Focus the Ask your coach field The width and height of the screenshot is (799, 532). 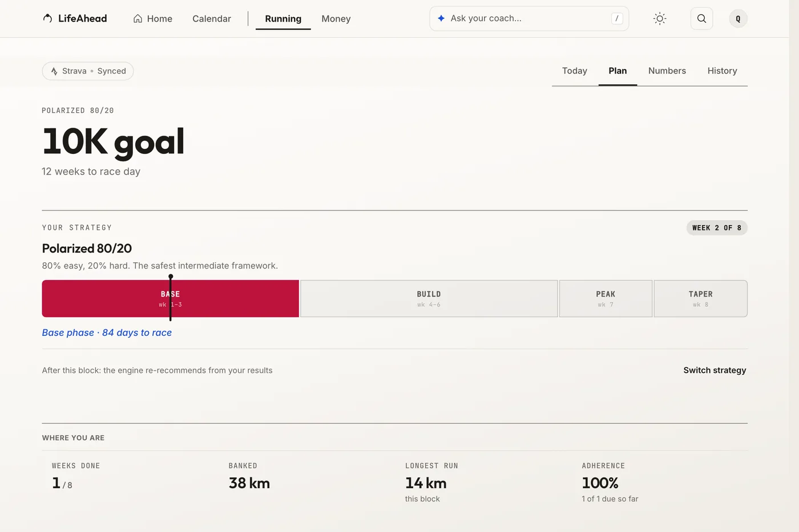coord(529,18)
